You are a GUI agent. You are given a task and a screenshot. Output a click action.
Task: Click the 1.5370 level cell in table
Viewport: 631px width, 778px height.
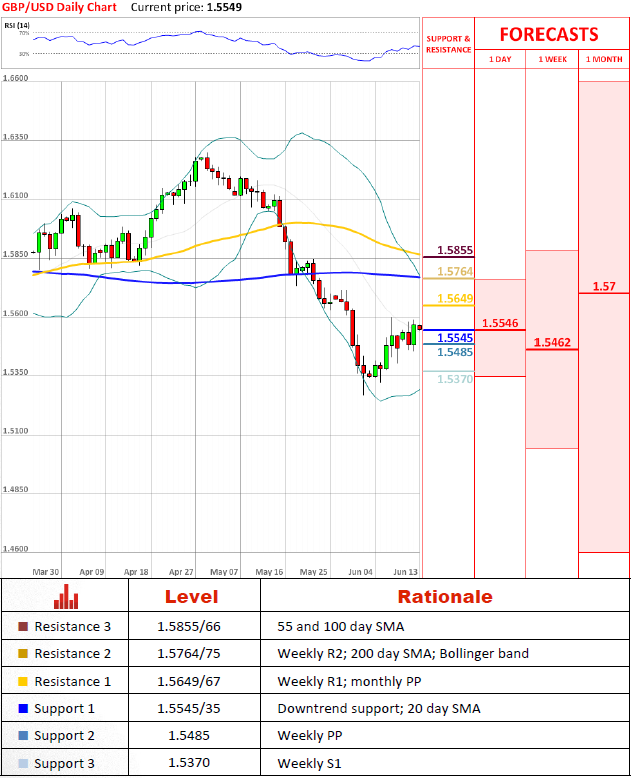pyautogui.click(x=189, y=763)
